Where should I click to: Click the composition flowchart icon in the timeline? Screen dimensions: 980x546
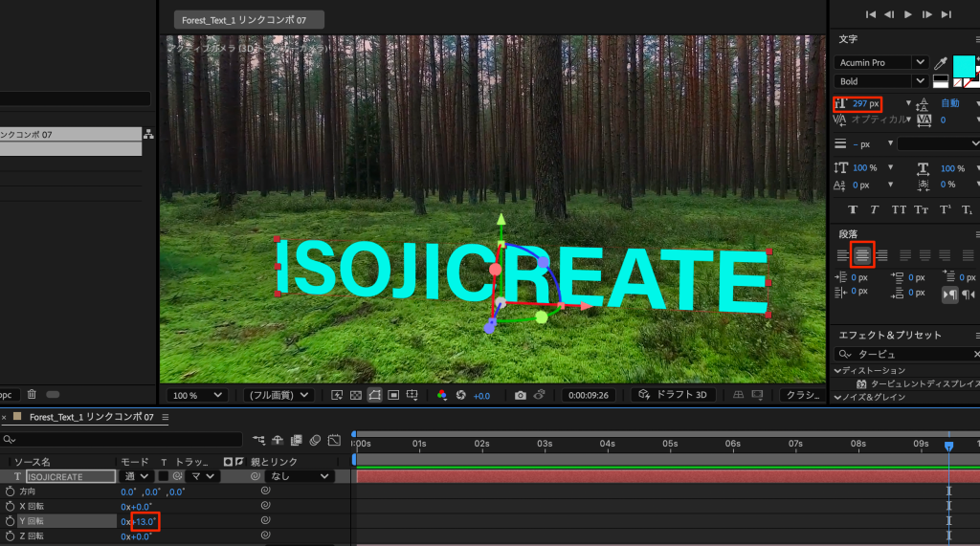coord(259,440)
